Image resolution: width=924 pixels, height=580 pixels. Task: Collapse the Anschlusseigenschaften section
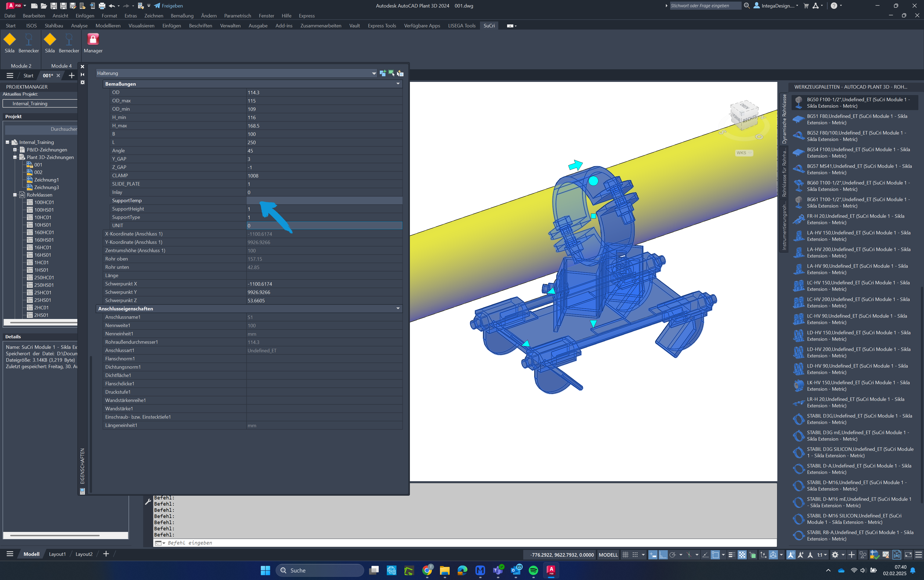[x=398, y=309]
